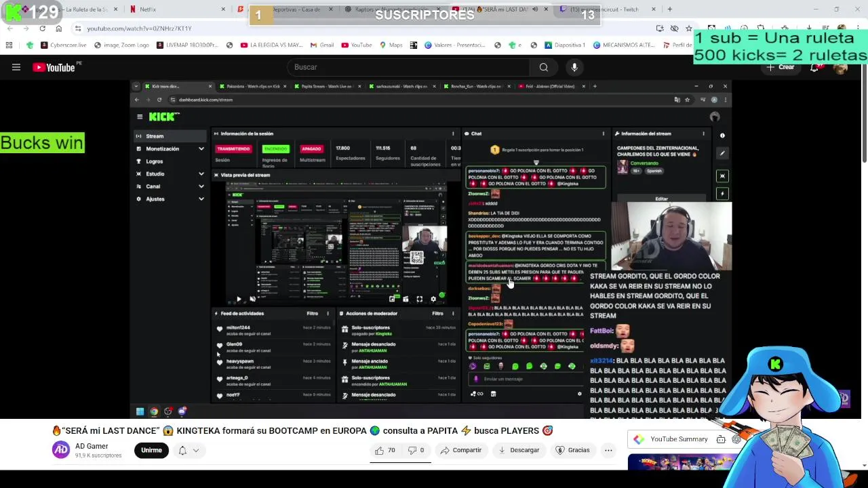Image resolution: width=868 pixels, height=488 pixels.
Task: Open Kick dashboard hamburger menu in video
Action: coord(140,117)
